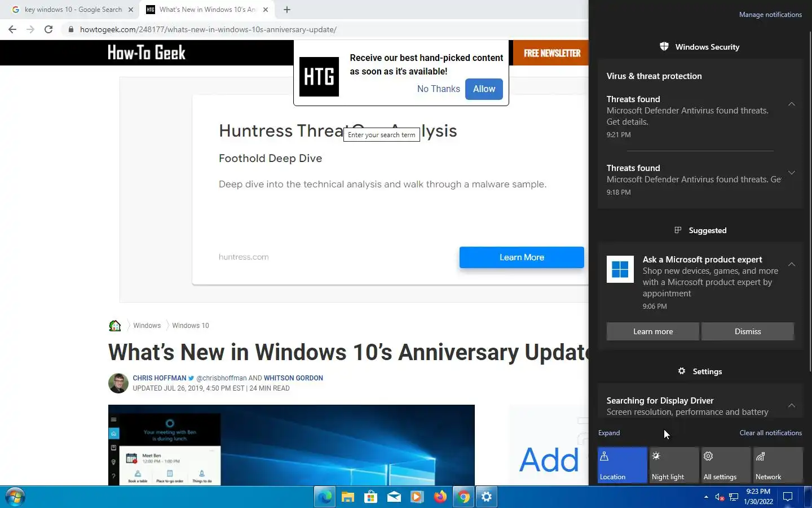Click the muted volume tray icon
This screenshot has height=508, width=812.
[720, 497]
